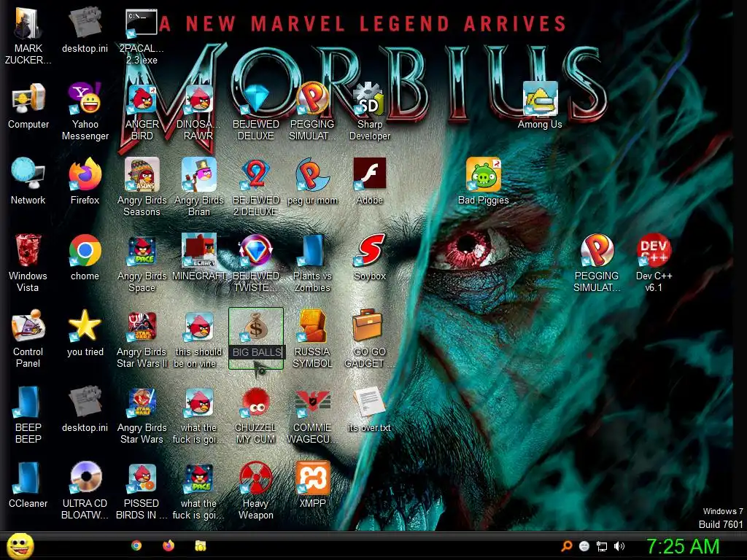Open the Dev C++ v6.1 shortcut
The height and width of the screenshot is (560, 747).
[654, 249]
